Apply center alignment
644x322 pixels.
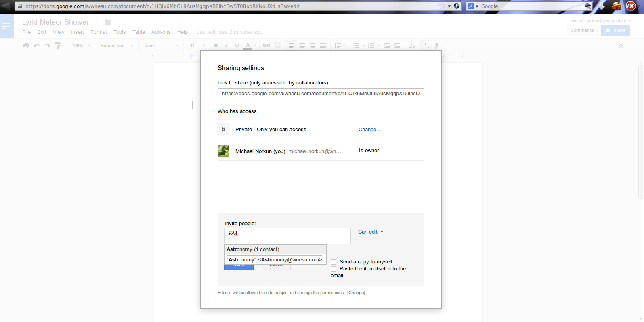tap(302, 46)
